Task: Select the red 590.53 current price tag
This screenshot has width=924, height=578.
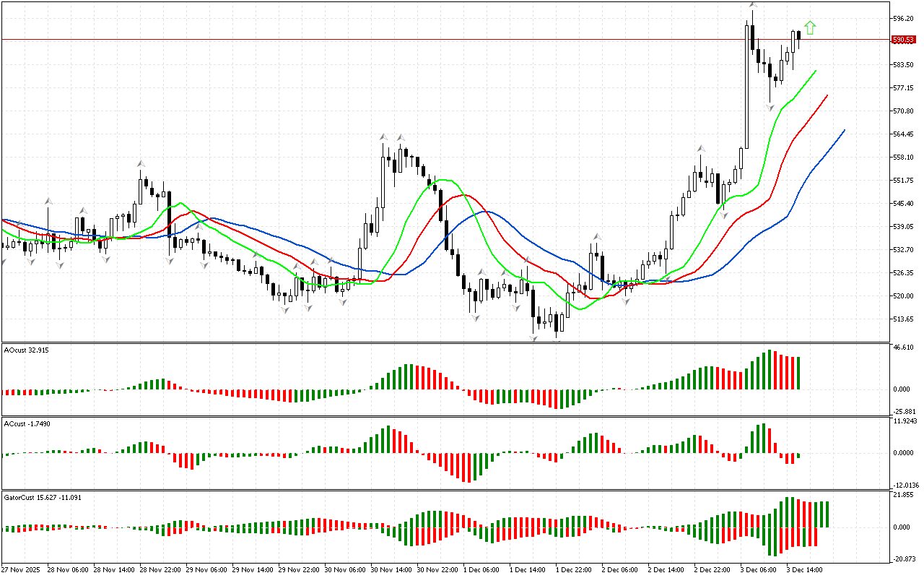Action: 904,40
